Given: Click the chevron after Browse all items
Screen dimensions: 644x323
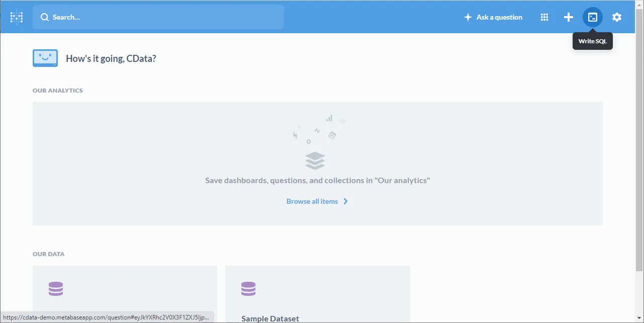Looking at the screenshot, I should [345, 201].
